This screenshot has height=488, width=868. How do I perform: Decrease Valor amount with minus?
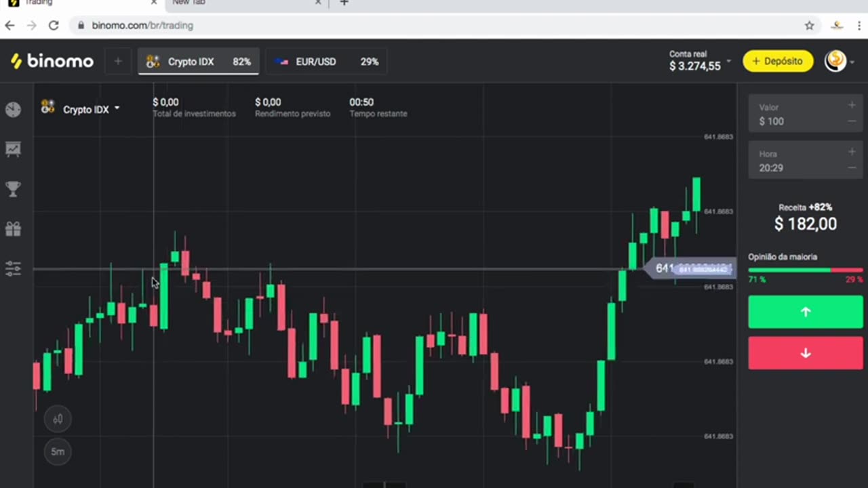pyautogui.click(x=852, y=121)
